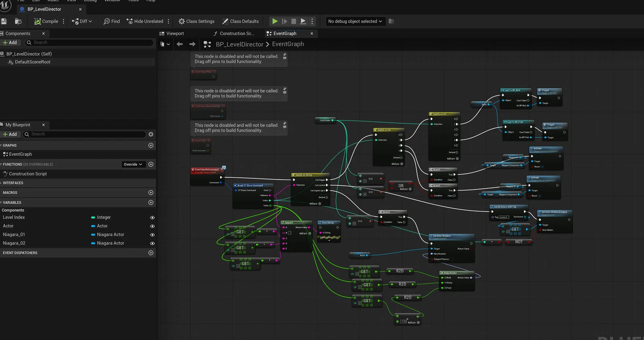Open My Blueprint settings gear
Screen dimensions: 644x340
pyautogui.click(x=151, y=134)
